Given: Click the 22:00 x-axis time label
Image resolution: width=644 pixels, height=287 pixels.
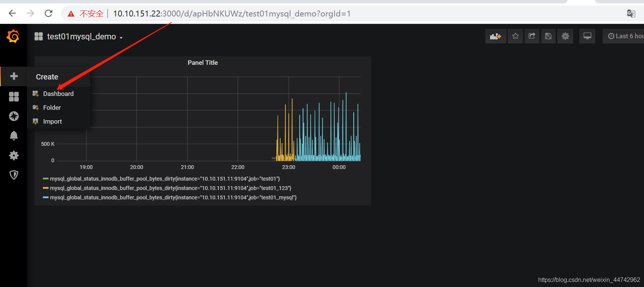Looking at the screenshot, I should (x=238, y=167).
